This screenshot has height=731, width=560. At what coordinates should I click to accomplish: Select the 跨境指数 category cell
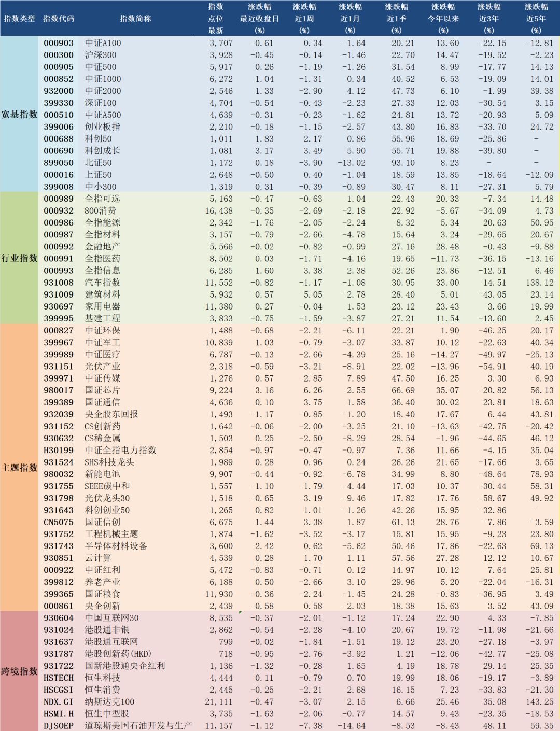(19, 671)
